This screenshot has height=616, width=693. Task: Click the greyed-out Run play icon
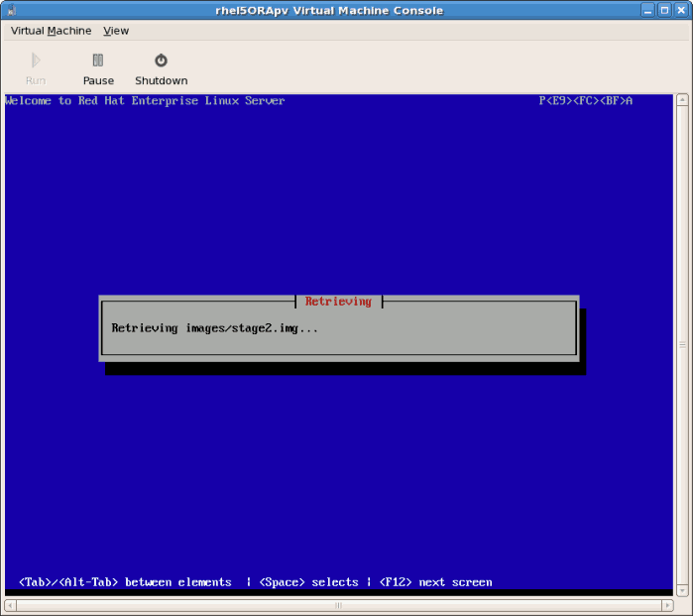[x=36, y=61]
